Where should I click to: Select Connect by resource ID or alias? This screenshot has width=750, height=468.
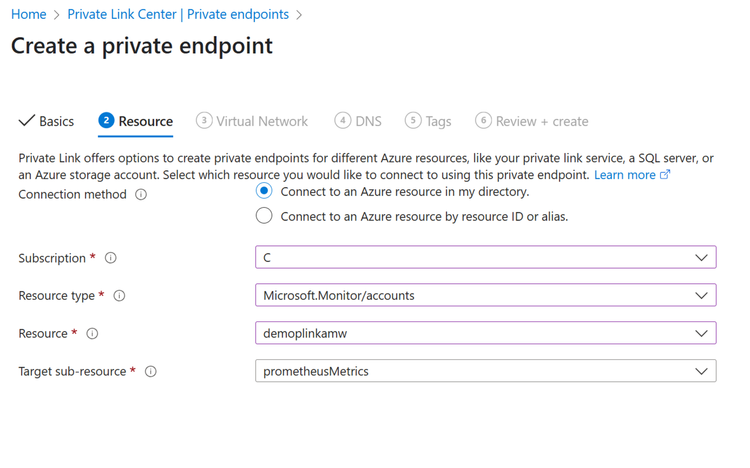264,216
